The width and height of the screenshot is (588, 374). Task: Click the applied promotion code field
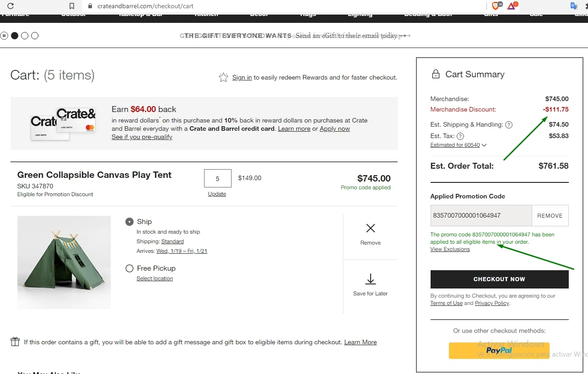481,215
